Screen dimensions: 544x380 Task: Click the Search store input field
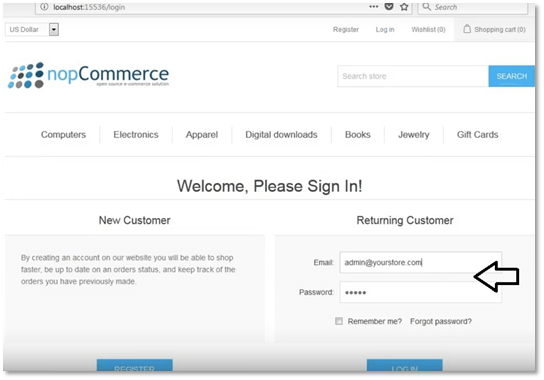click(x=413, y=76)
